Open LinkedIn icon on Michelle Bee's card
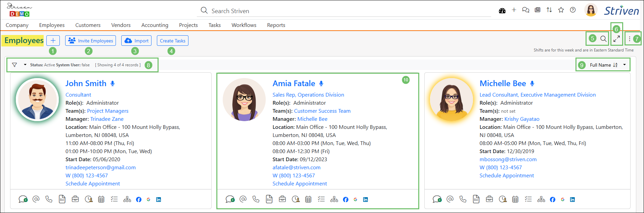 572,200
